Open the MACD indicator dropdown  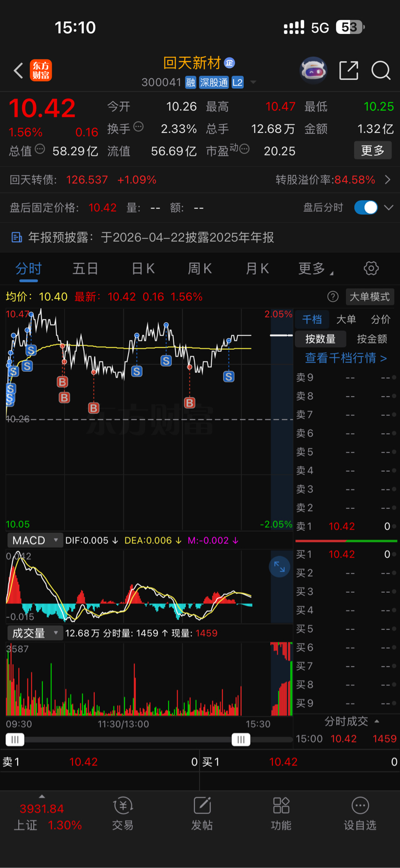coord(35,540)
